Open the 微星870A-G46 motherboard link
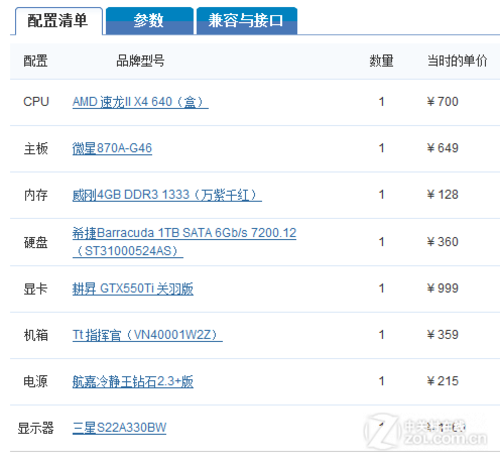This screenshot has width=500, height=463. coord(112,148)
